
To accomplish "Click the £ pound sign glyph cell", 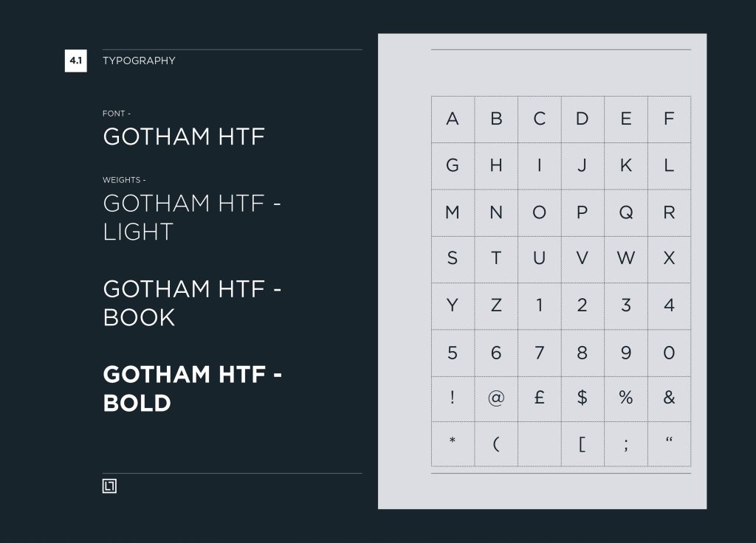I will [x=540, y=398].
